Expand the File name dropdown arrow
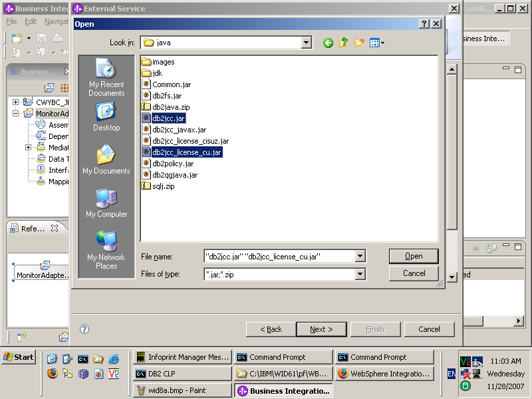The height and width of the screenshot is (399, 532). click(360, 256)
